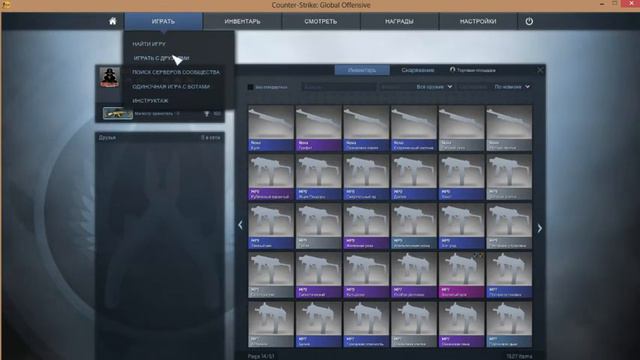Open the НАГРАДЫ top menu
This screenshot has width=640, height=360.
400,21
